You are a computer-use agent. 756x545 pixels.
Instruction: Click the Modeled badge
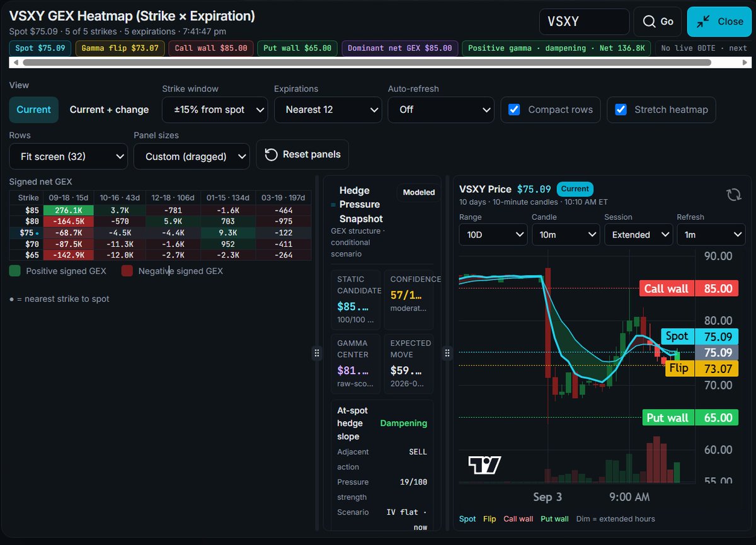(x=418, y=192)
